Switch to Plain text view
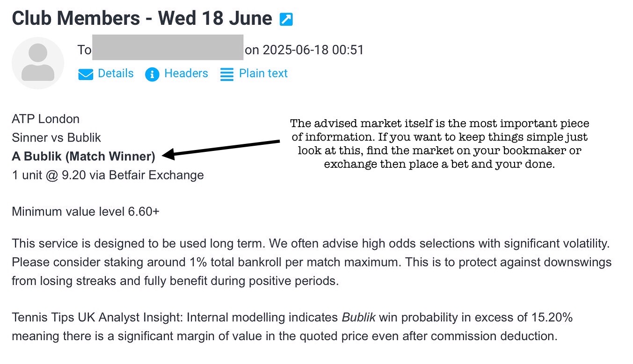This screenshot has height=364, width=633. (x=263, y=74)
